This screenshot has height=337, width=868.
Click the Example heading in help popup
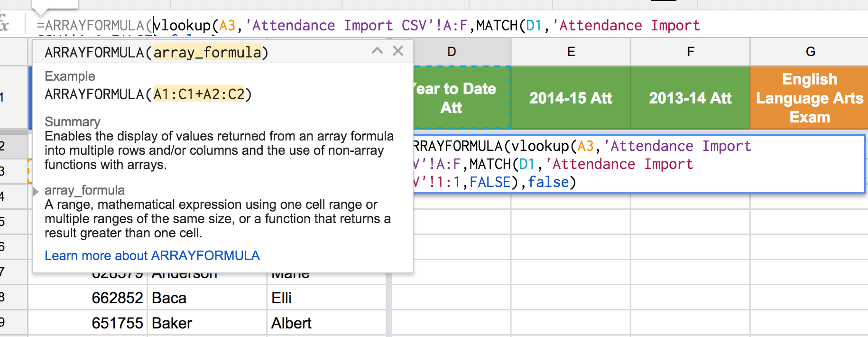tap(70, 76)
